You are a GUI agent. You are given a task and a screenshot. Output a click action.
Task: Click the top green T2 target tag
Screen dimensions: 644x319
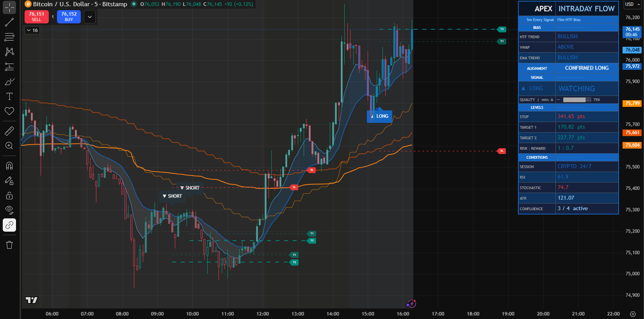coord(502,29)
